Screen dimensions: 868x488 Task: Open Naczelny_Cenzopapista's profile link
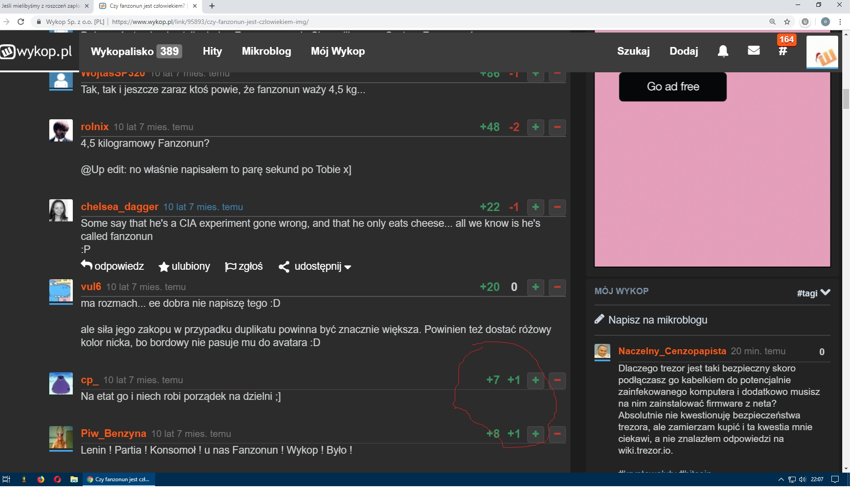pos(672,351)
